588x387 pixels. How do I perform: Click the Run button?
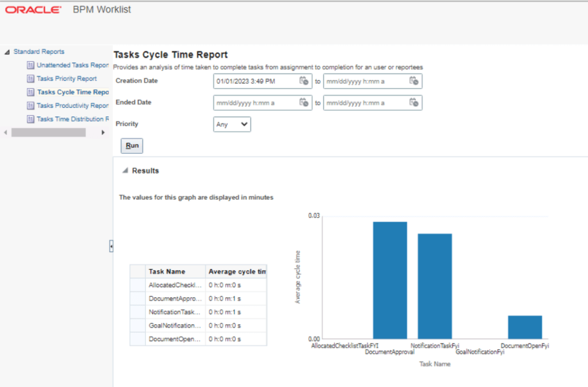[131, 146]
